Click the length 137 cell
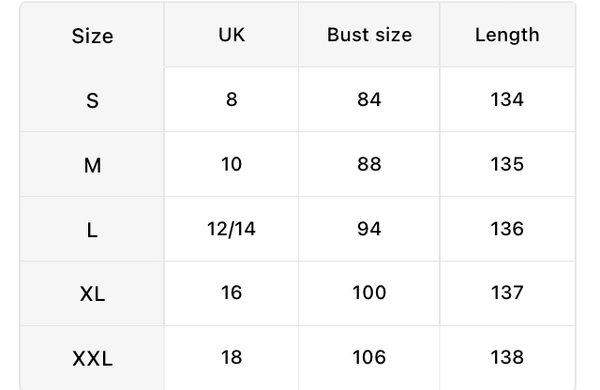600x390 pixels. [507, 293]
